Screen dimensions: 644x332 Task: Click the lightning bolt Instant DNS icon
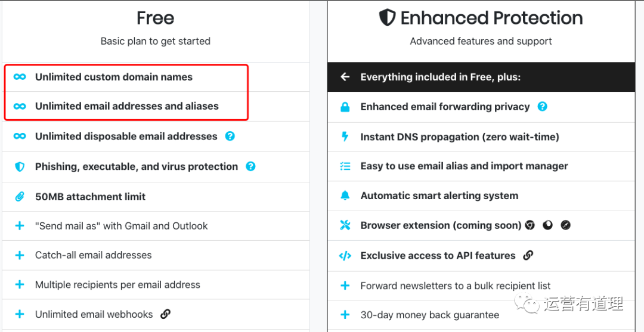[345, 136]
